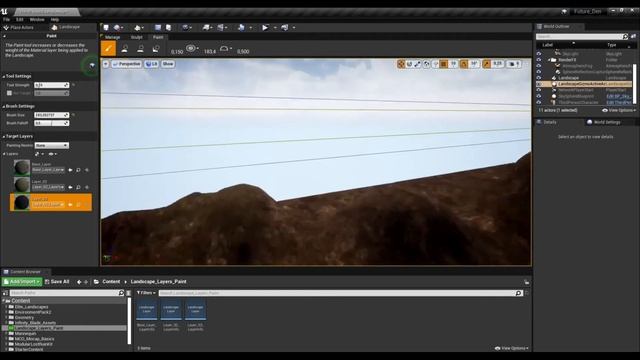Viewport: 640px width, 360px height.
Task: Enable the Use Target Value checkbox
Action: (9, 93)
